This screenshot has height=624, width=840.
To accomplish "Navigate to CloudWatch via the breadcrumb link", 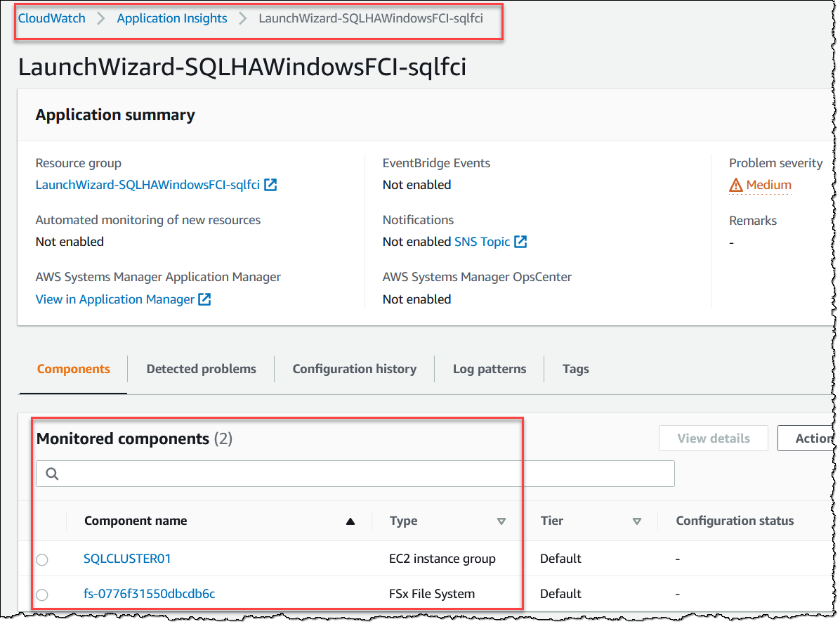I will [51, 18].
